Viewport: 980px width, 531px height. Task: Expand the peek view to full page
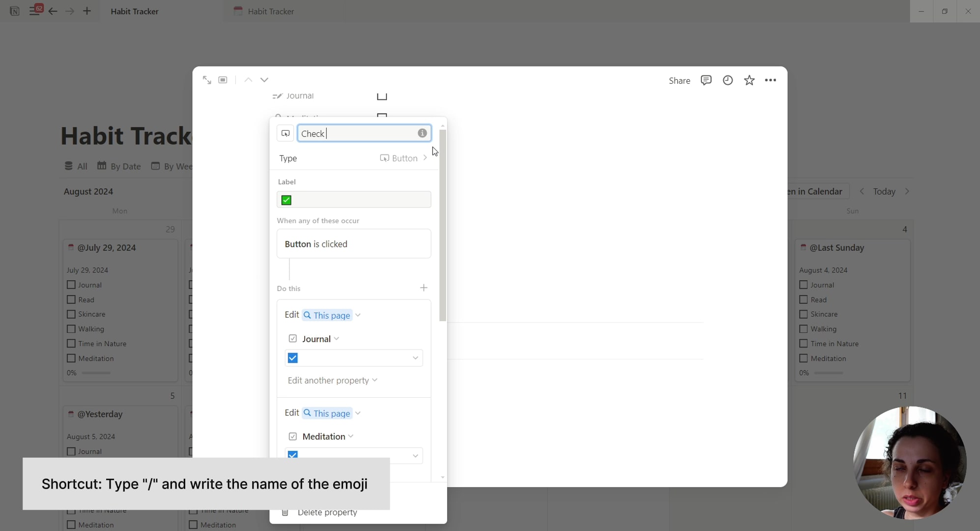[x=207, y=80]
